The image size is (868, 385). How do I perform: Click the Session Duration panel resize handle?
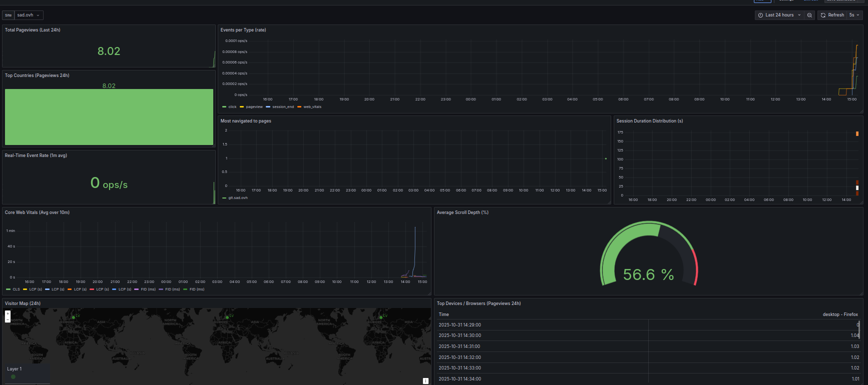[x=861, y=202]
